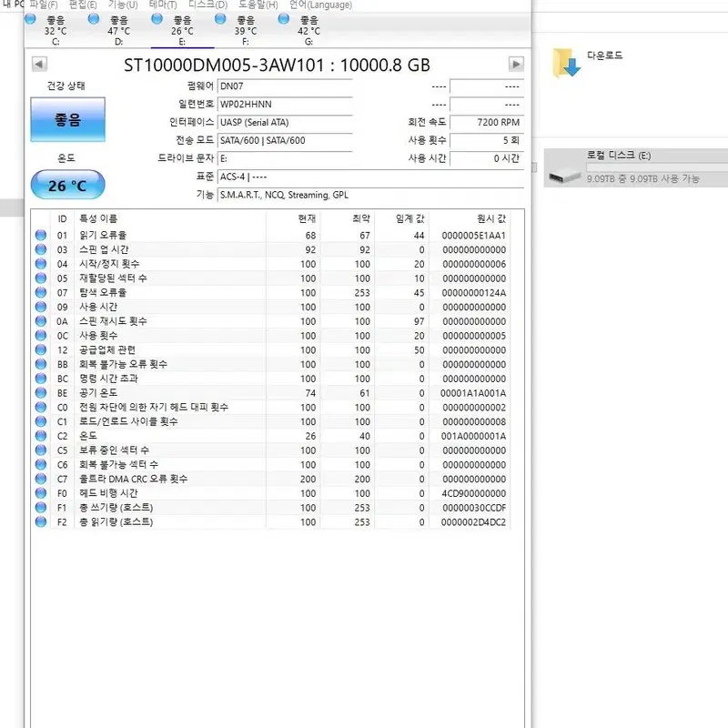Screen dimensions: 728x728
Task: Click status icon for C0 헤드 대피 횟수
Action: click(41, 407)
